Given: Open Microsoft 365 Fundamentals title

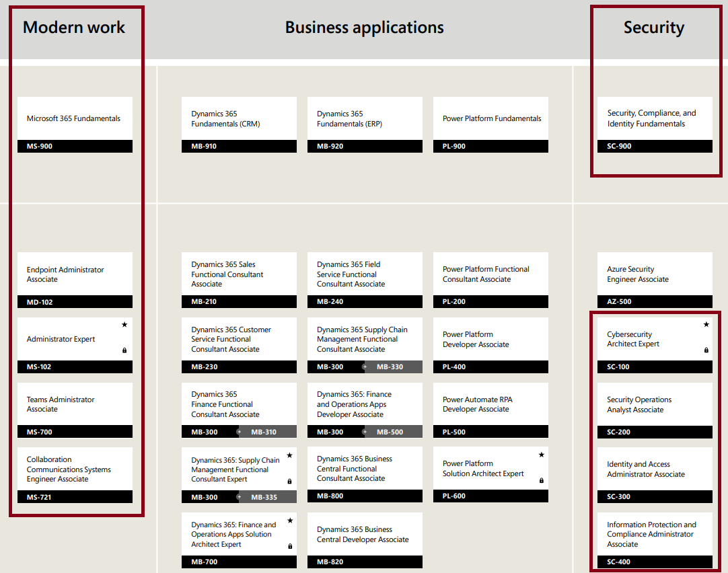Looking at the screenshot, I should tap(73, 119).
